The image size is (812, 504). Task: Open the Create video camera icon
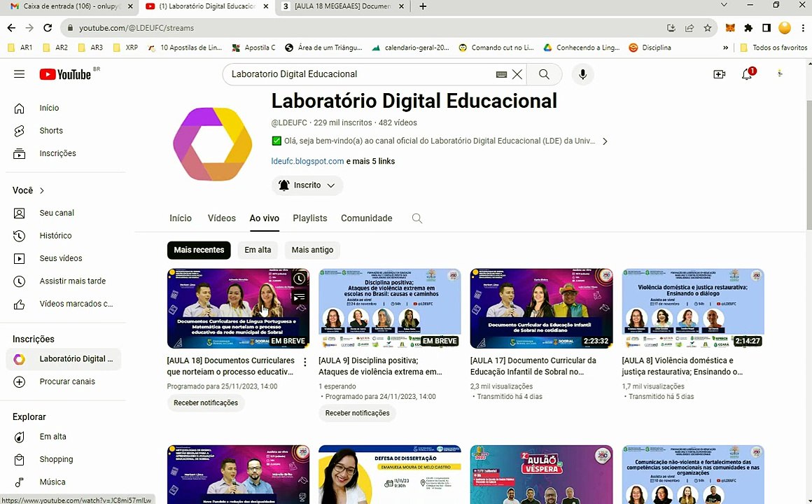720,74
